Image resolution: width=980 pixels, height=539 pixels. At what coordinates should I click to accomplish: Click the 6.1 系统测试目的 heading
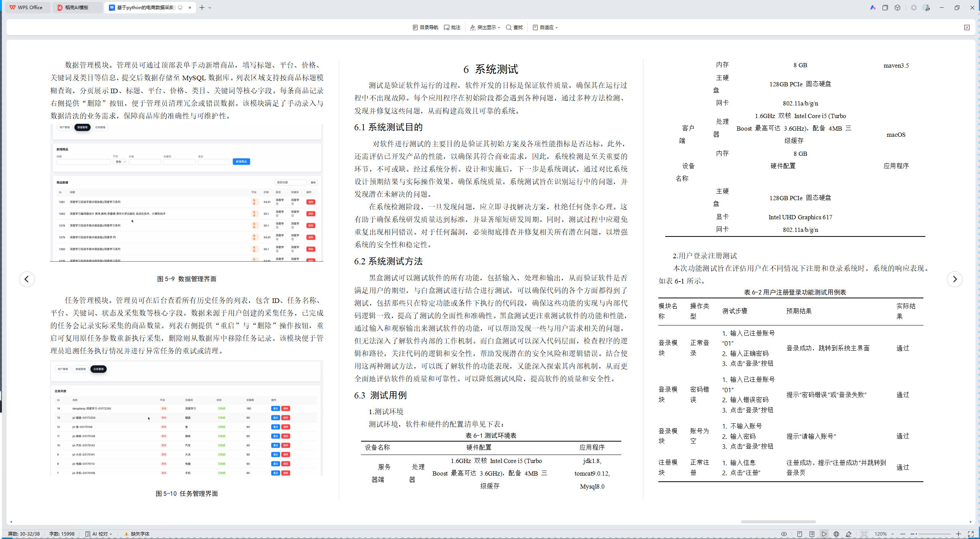point(388,127)
